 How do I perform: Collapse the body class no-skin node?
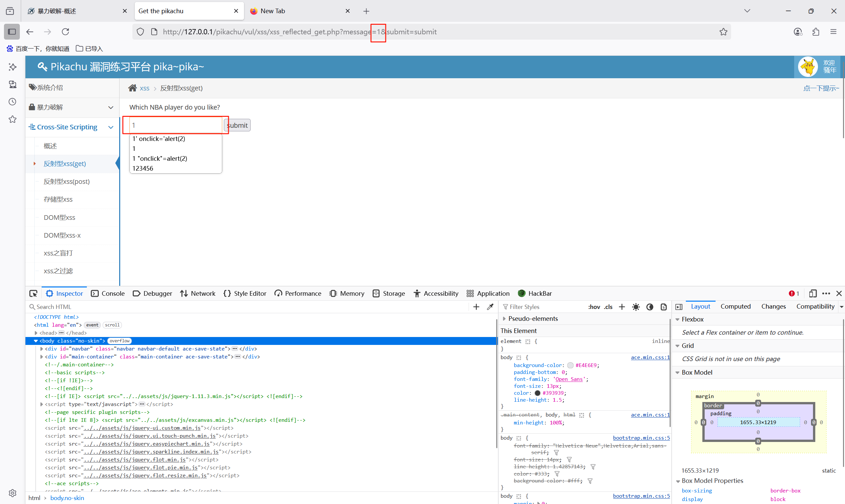[x=36, y=341]
